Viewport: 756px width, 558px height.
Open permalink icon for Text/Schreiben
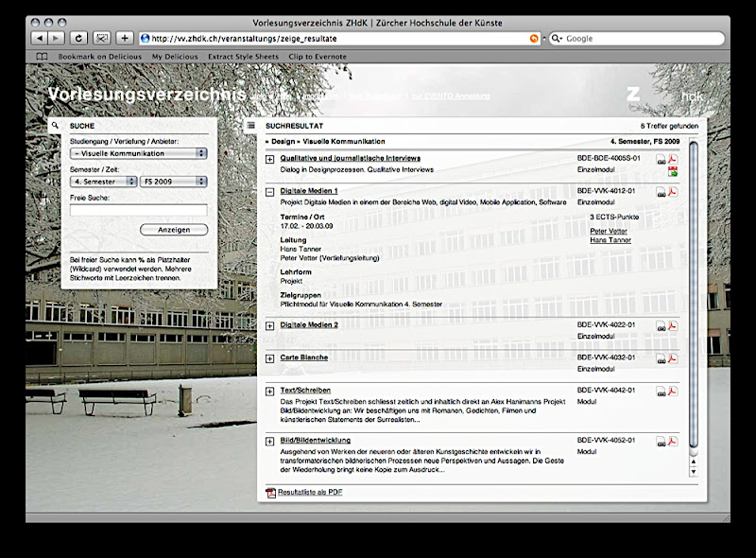[x=661, y=392]
